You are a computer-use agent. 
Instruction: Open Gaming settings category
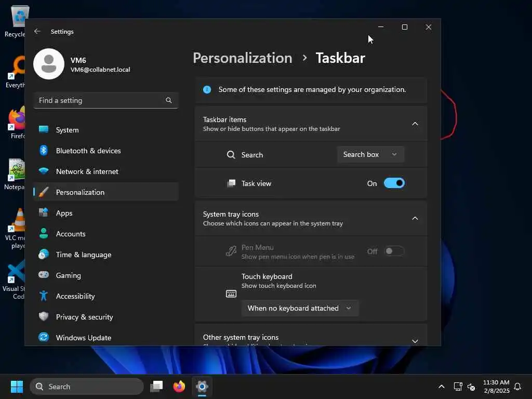click(106, 275)
